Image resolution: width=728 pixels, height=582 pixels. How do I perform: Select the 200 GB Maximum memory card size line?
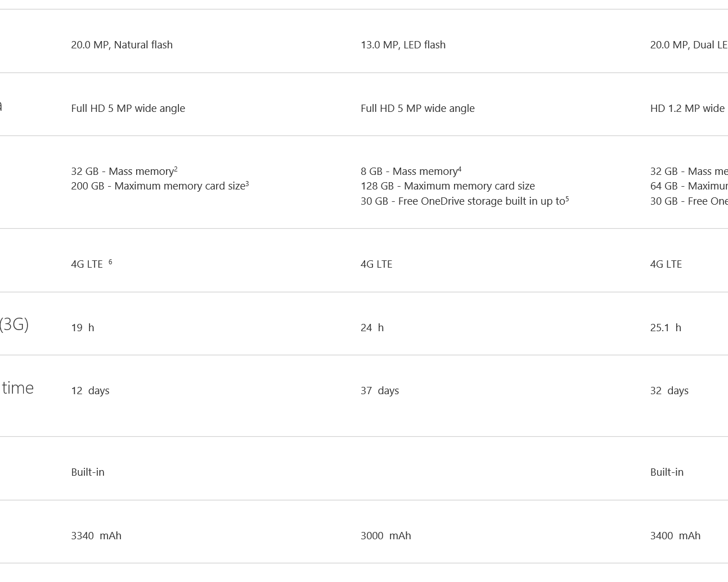[160, 186]
